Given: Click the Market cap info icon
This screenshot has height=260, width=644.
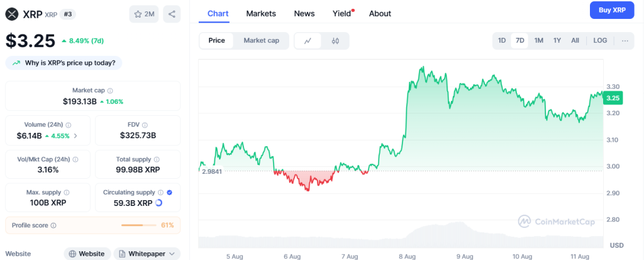Looking at the screenshot, I should (x=110, y=91).
